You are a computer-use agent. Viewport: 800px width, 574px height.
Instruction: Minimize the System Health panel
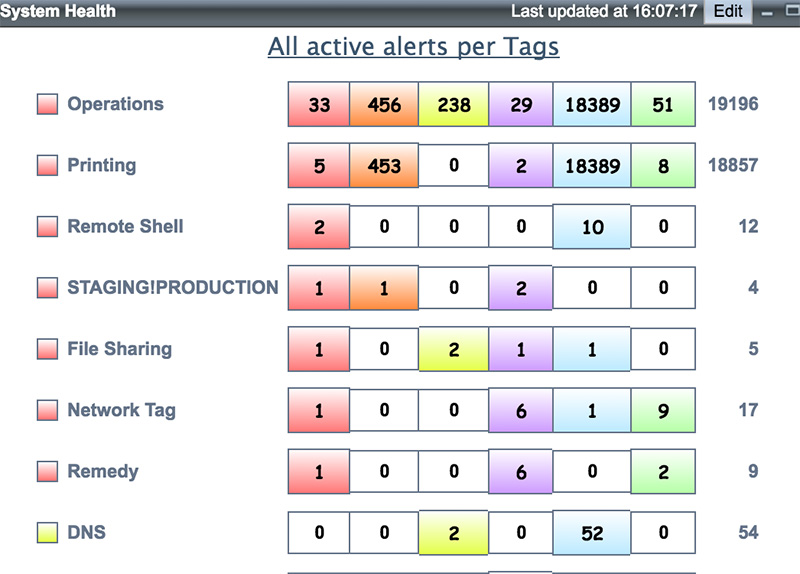click(x=767, y=13)
